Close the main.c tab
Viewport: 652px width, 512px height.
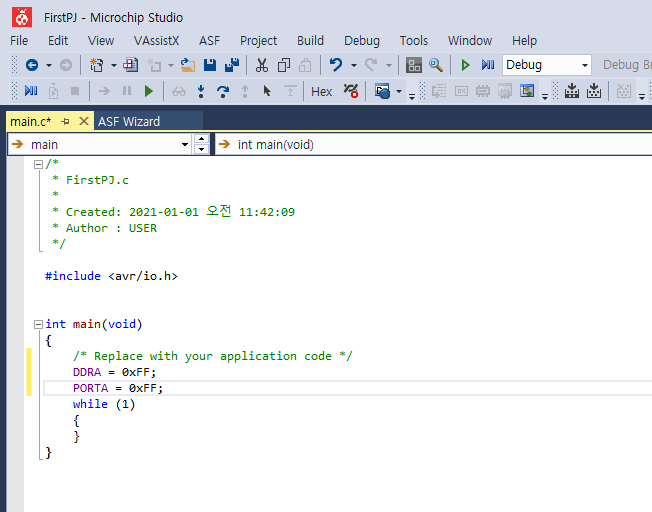[x=82, y=121]
